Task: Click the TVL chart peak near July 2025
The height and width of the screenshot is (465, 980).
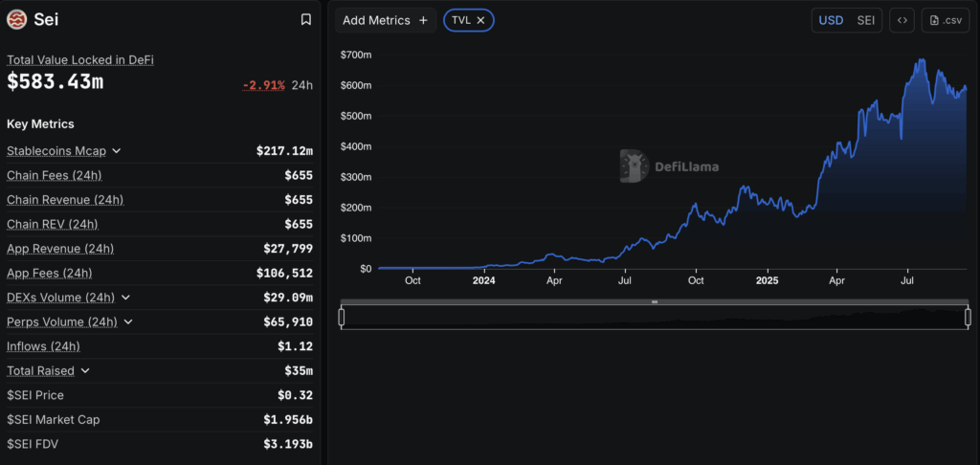Action: (x=922, y=60)
